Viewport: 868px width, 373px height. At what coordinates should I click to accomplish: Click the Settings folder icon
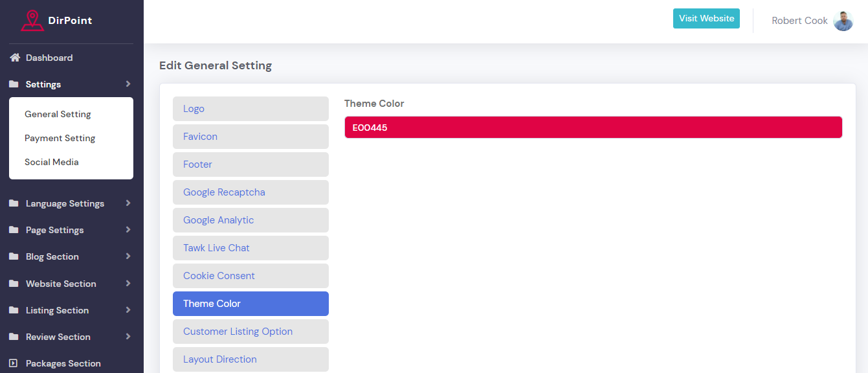tap(14, 84)
